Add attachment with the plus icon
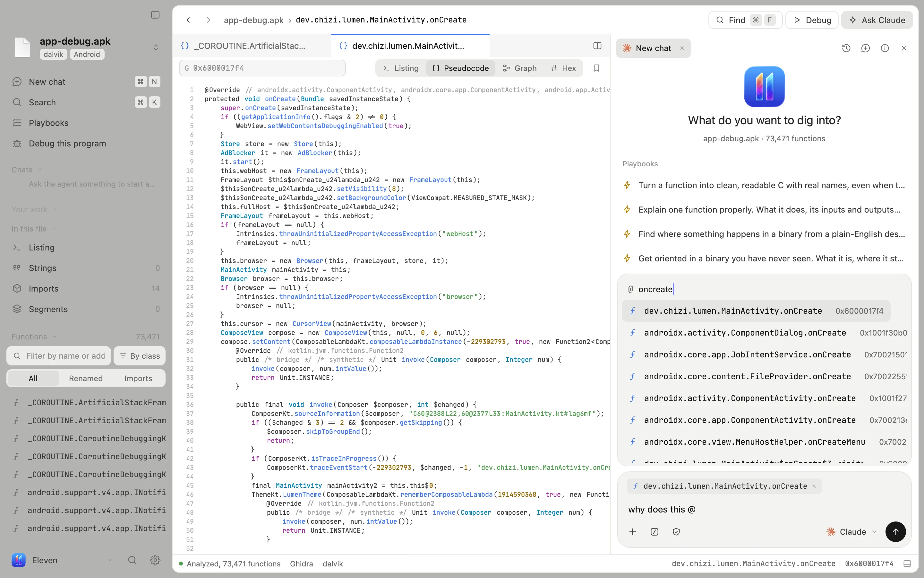 [633, 532]
